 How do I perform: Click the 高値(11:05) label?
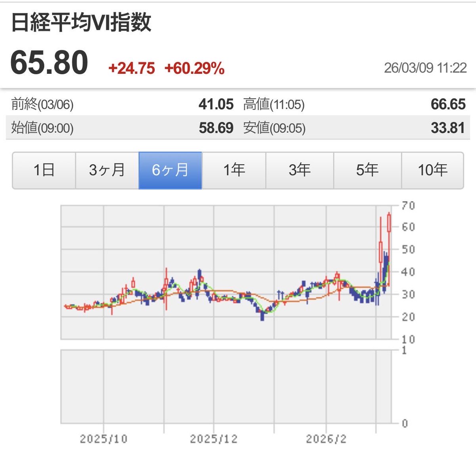(274, 104)
